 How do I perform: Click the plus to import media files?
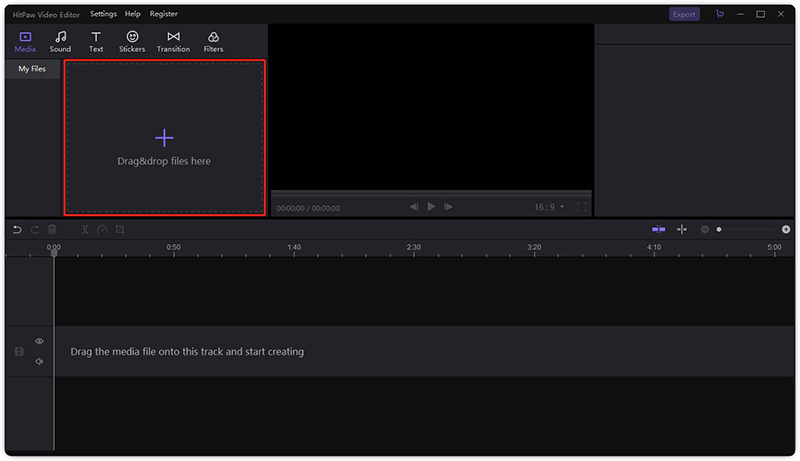click(164, 138)
